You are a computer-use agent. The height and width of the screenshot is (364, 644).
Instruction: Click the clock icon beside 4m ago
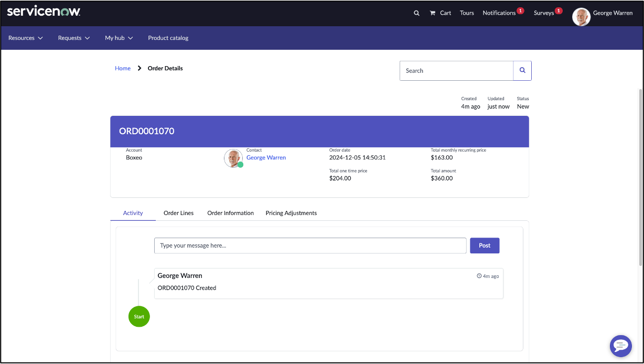(x=479, y=276)
